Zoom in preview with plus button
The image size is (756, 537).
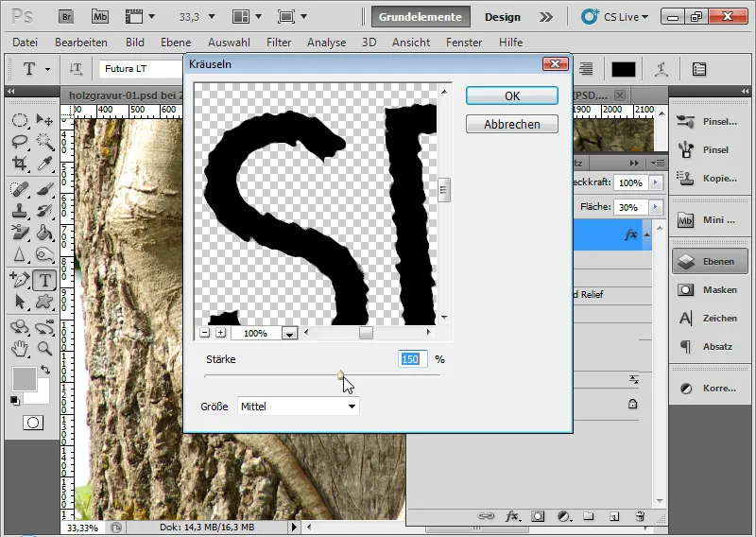[221, 333]
